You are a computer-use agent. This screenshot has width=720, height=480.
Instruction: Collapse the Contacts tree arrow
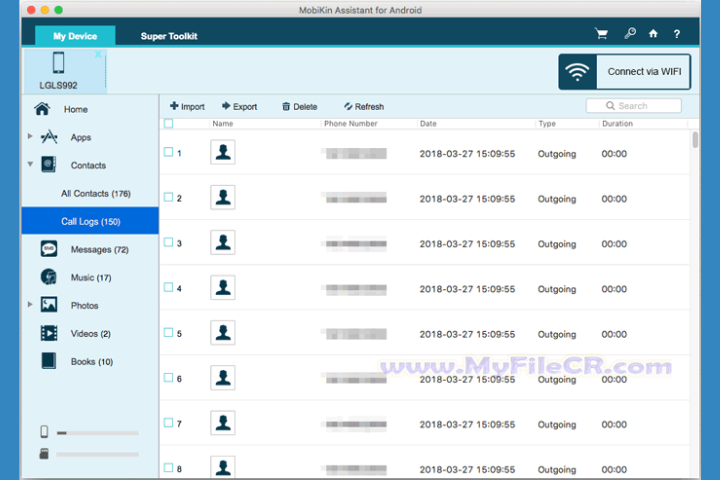click(30, 164)
